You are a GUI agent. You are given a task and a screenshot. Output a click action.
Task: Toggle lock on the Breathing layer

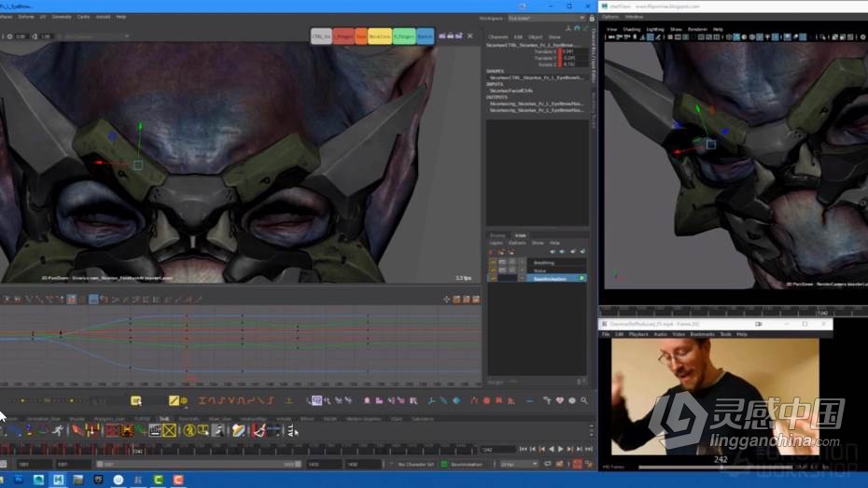[x=493, y=262]
